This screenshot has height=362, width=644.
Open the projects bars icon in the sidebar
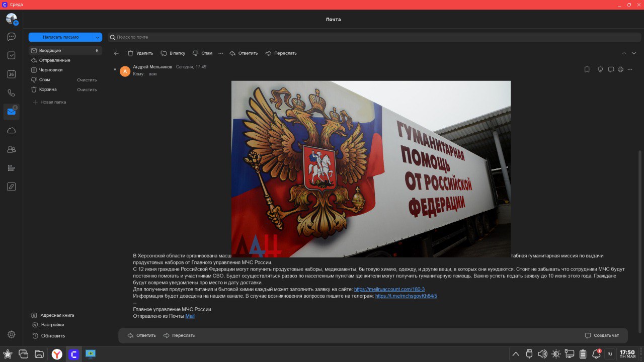[x=11, y=168]
